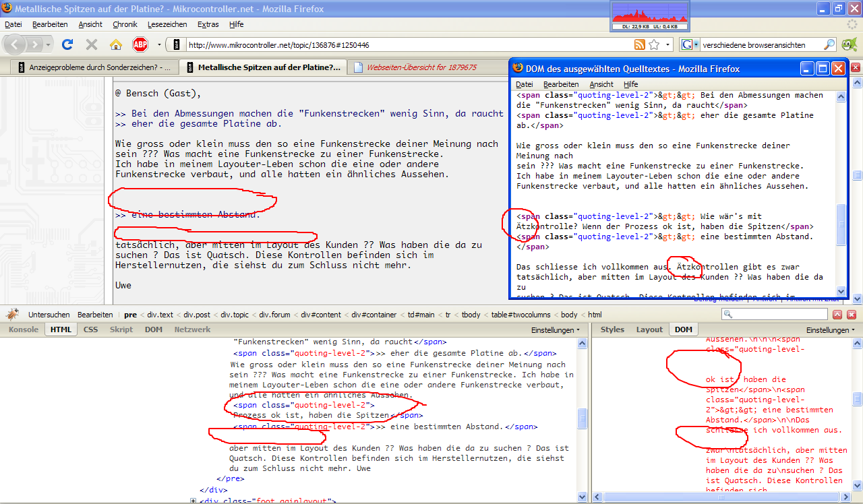The width and height of the screenshot is (863, 504).
Task: Maximize the DOM source window
Action: tap(823, 68)
